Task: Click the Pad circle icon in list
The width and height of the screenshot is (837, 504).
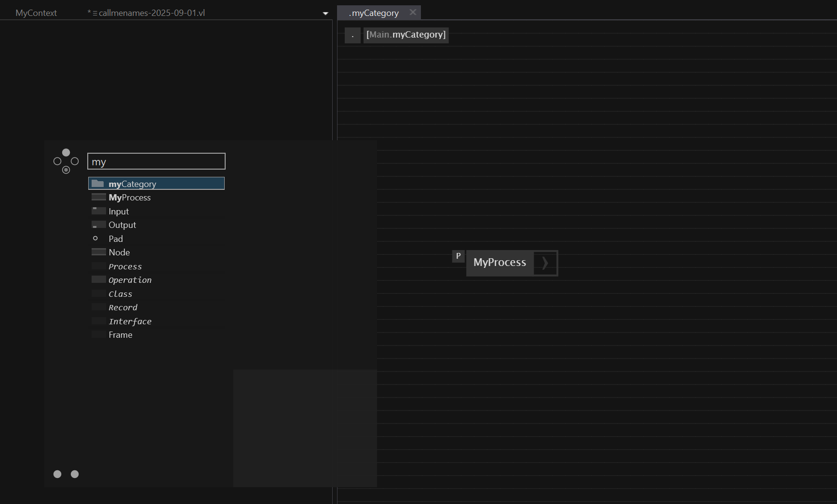Action: coord(95,239)
